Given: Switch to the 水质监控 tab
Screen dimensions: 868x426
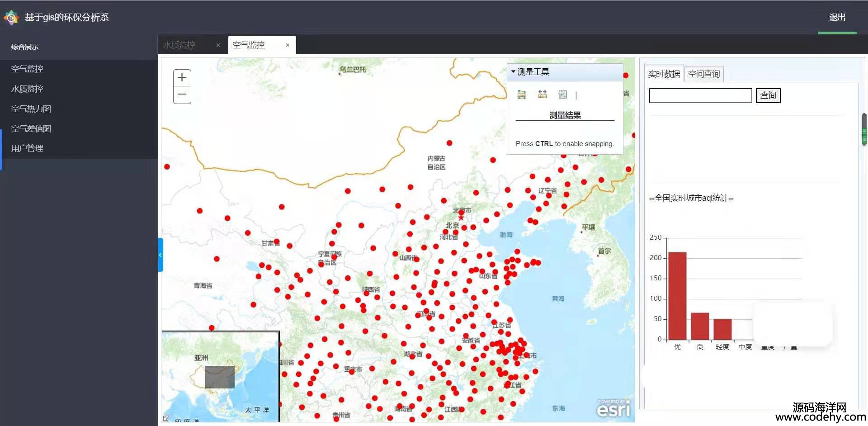Looking at the screenshot, I should tap(179, 45).
